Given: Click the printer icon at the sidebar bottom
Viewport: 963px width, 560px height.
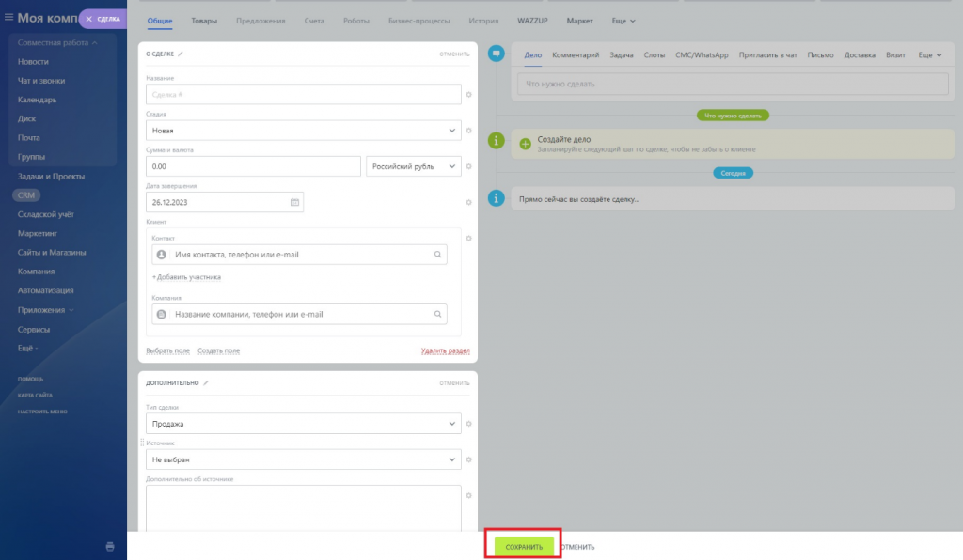Looking at the screenshot, I should click(110, 546).
